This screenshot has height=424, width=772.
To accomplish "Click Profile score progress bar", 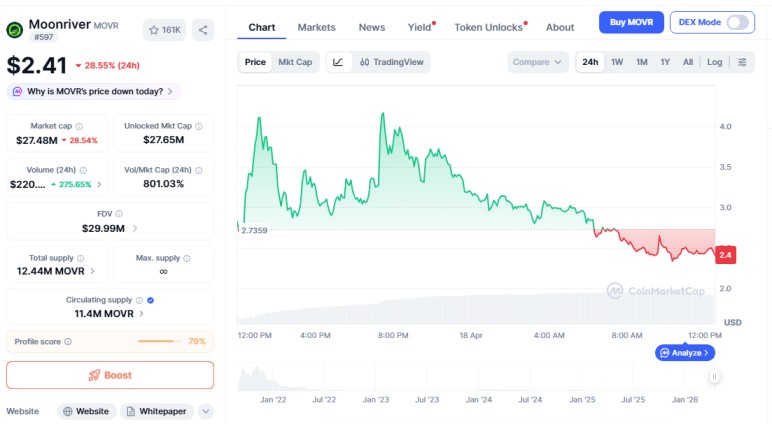I will 160,341.
